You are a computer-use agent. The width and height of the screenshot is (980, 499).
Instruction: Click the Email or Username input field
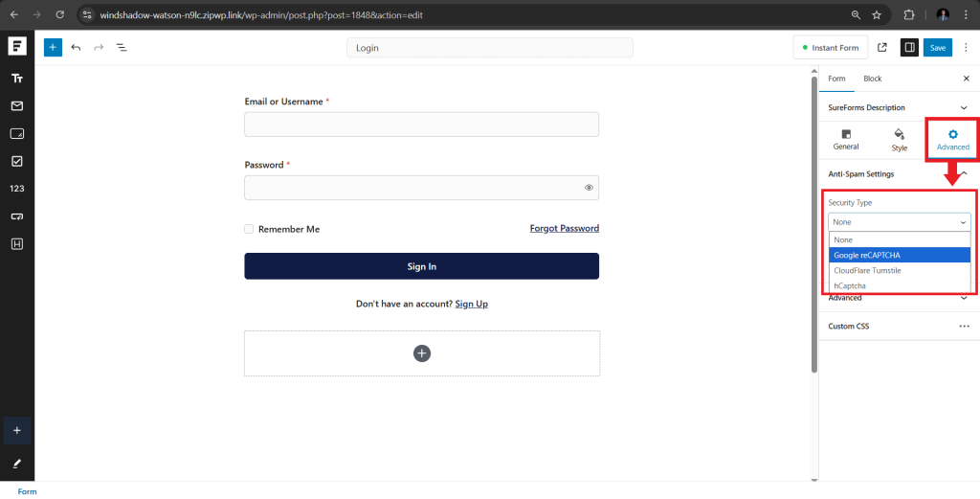[x=422, y=125]
